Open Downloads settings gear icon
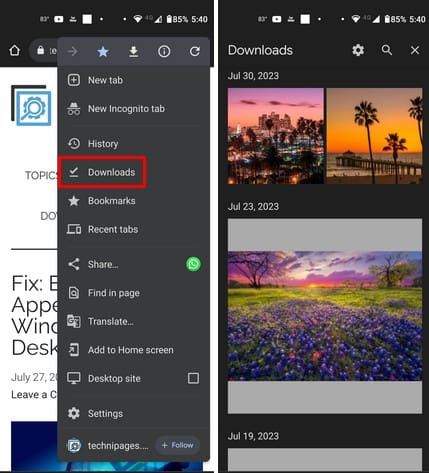429x473 pixels. pyautogui.click(x=358, y=50)
